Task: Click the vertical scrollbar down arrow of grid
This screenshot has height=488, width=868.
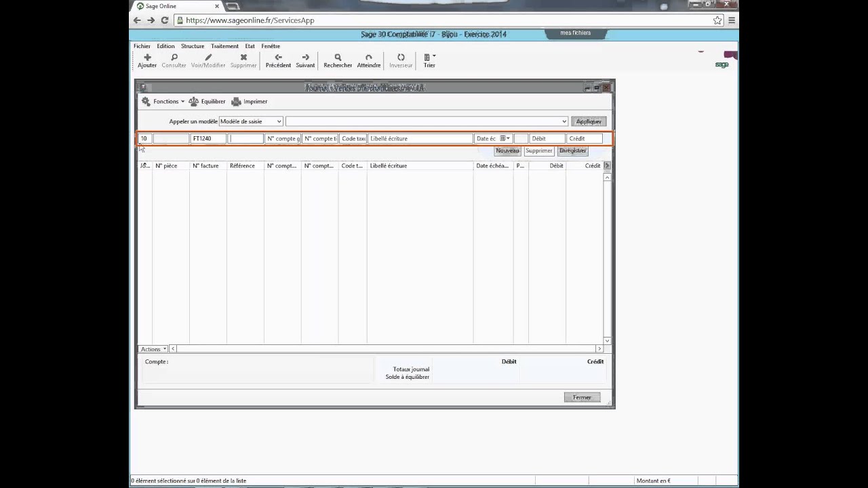Action: pyautogui.click(x=607, y=340)
